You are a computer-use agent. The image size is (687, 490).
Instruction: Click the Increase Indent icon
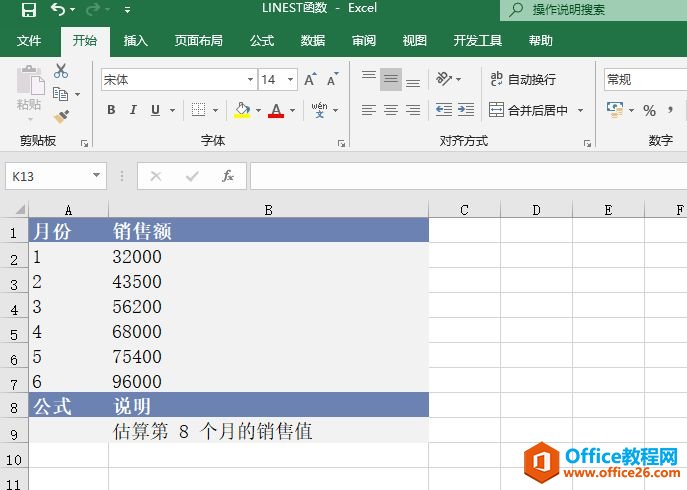pos(467,110)
